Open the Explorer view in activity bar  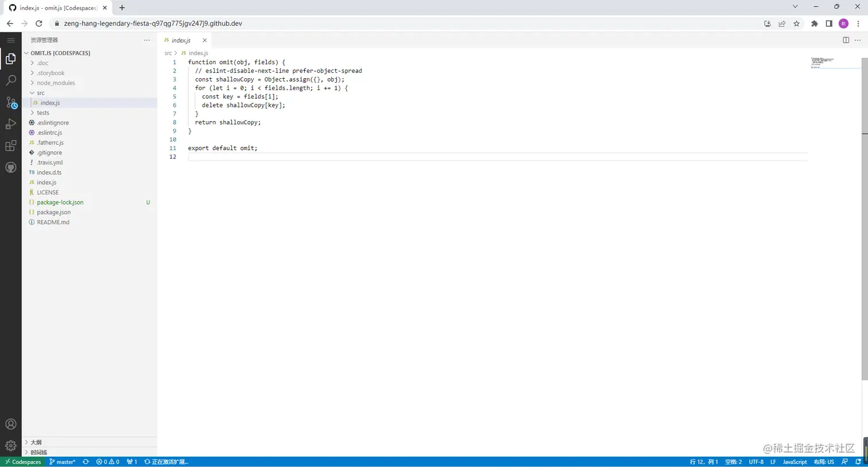point(10,59)
